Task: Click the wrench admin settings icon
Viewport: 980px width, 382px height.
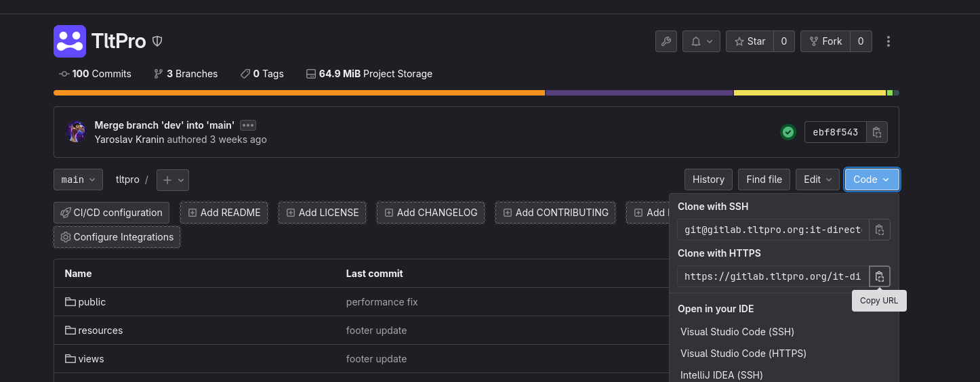Action: [x=666, y=41]
